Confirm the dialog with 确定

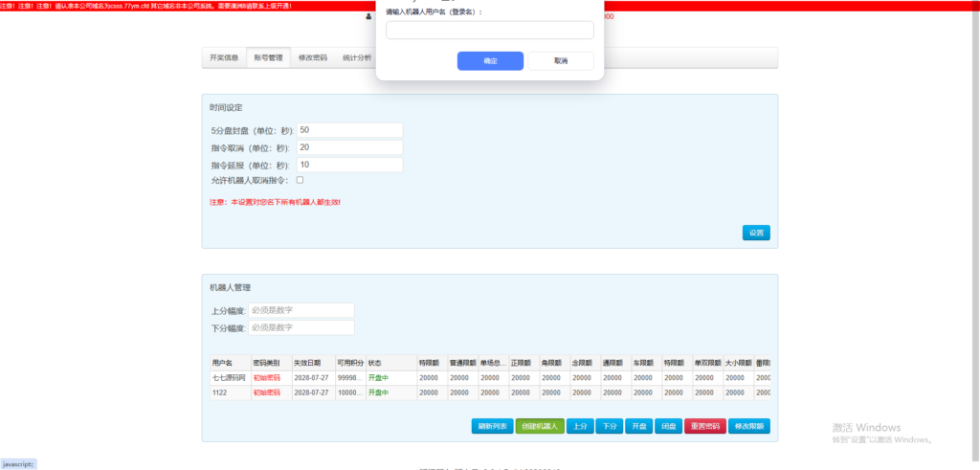coord(491,60)
